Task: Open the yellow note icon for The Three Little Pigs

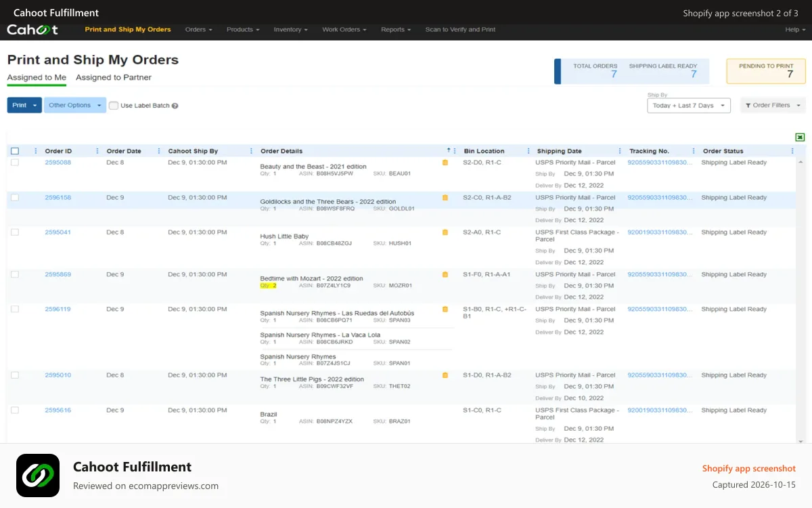Action: tap(445, 375)
